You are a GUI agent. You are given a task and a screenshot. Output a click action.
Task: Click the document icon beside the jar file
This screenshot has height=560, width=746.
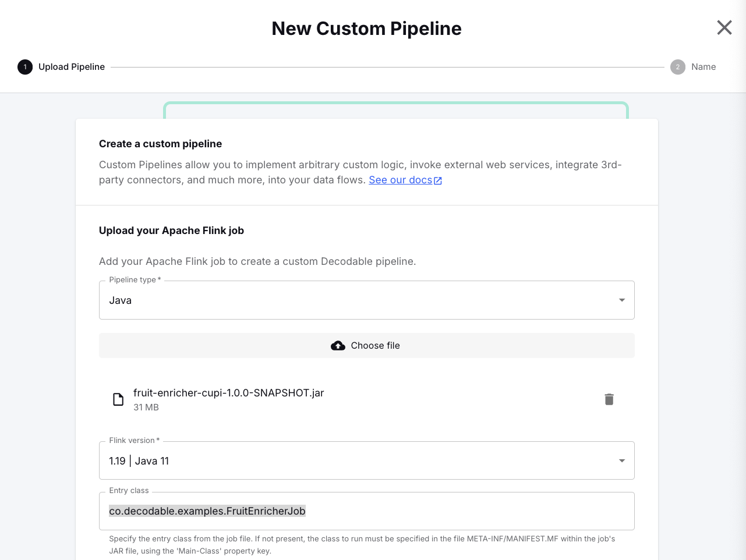pyautogui.click(x=118, y=399)
